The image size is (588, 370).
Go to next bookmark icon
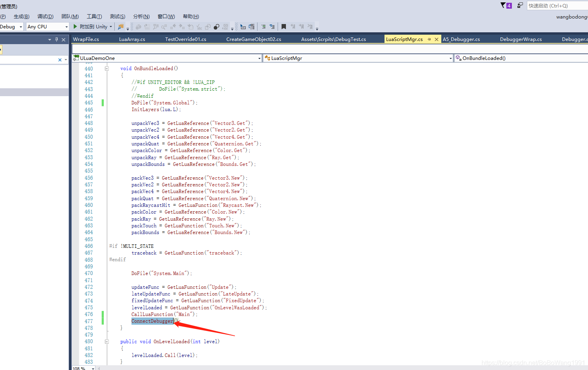click(301, 26)
